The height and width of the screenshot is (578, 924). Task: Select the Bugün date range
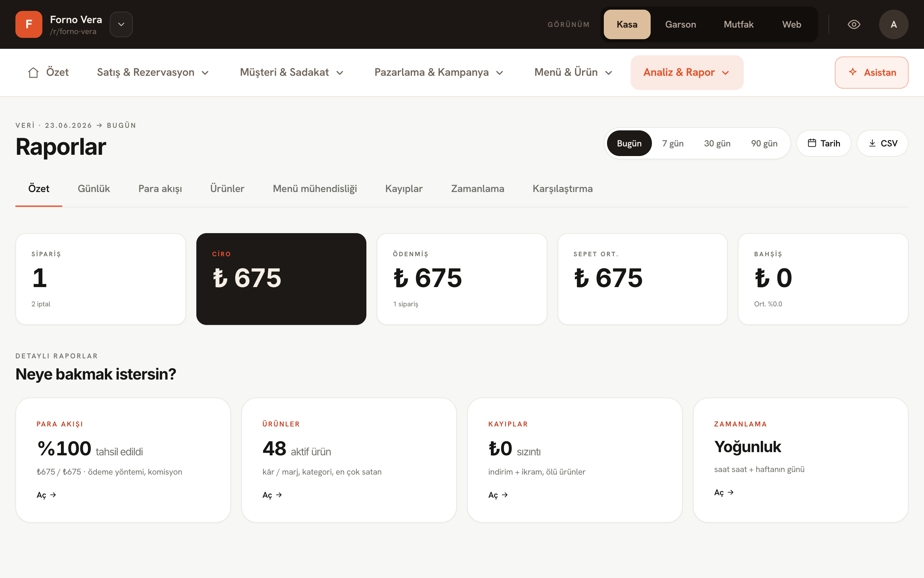point(629,143)
